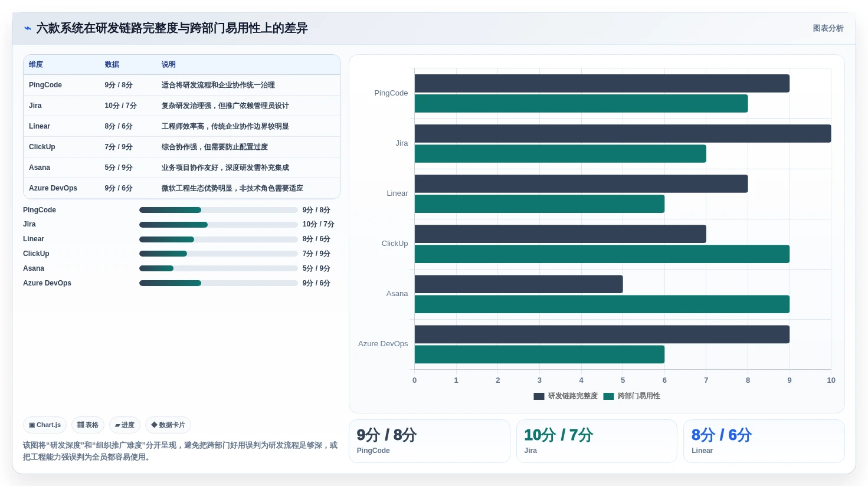
Task: Click the Azure DevOps y-axis label in chart
Action: pos(383,344)
